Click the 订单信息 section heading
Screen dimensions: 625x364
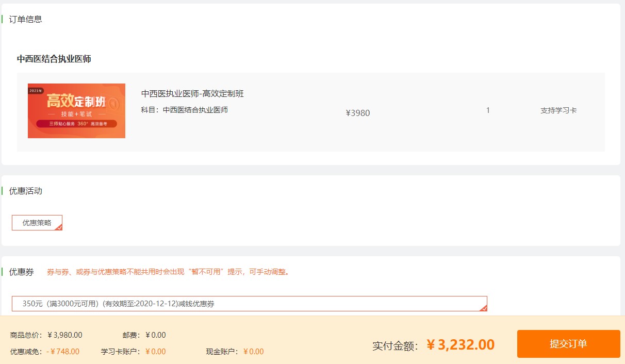26,20
